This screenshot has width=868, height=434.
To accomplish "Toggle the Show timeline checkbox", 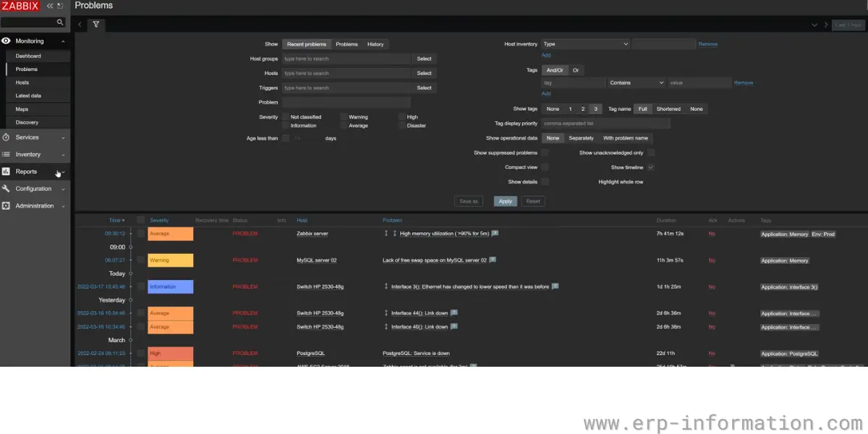I will click(651, 167).
